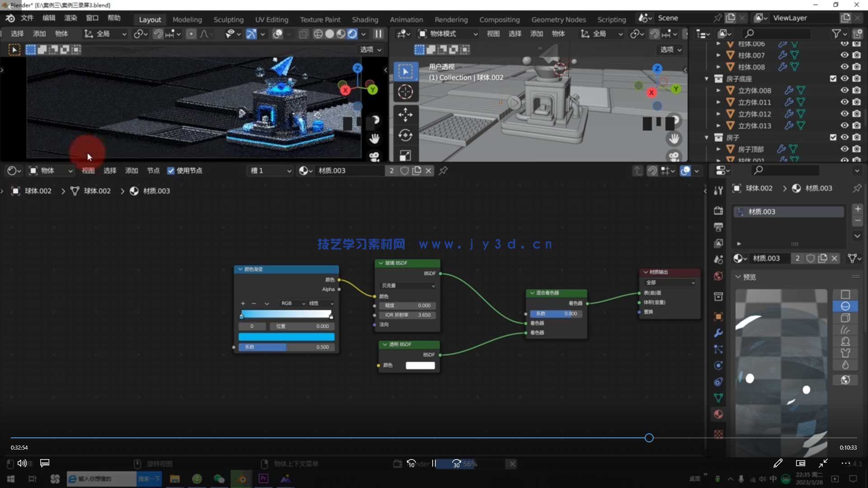Open glass BSDF distribution dropdown 贝克曼

(408, 286)
